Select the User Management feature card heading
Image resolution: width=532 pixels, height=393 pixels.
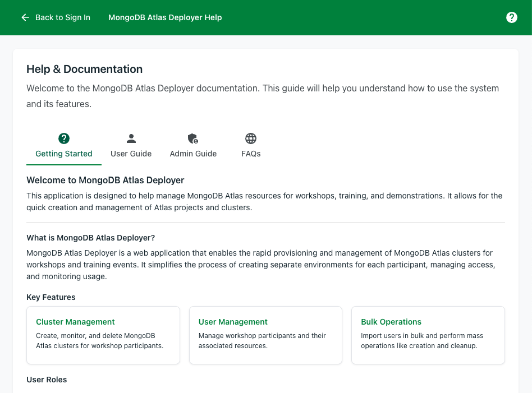pos(233,322)
